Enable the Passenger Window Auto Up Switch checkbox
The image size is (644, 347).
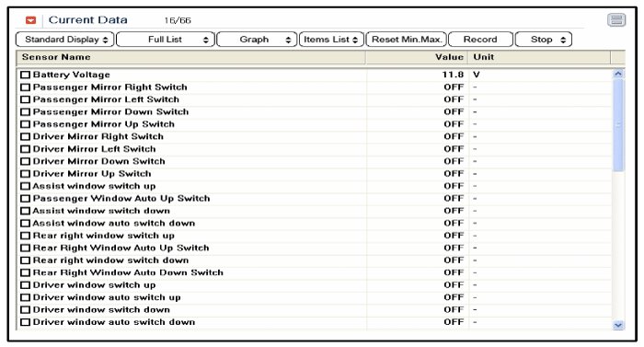(26, 199)
